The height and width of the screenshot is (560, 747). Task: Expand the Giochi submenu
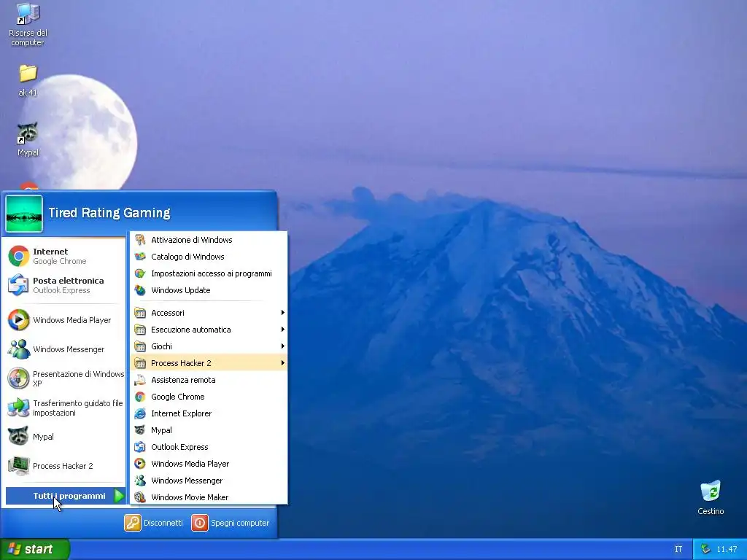209,346
